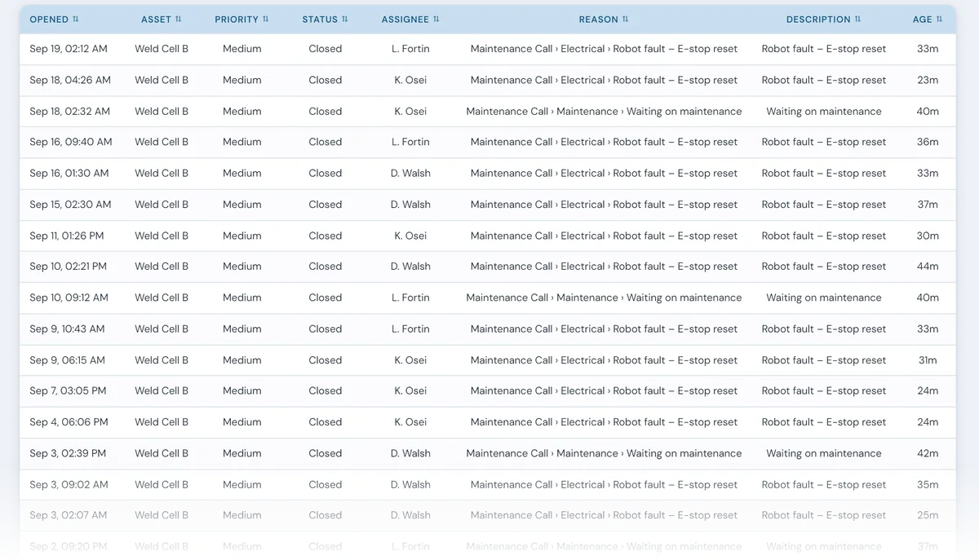Screen dimensions: 979x560
Task: Select the Sep 16, 01:30 AM opened cell
Action: click(x=69, y=173)
